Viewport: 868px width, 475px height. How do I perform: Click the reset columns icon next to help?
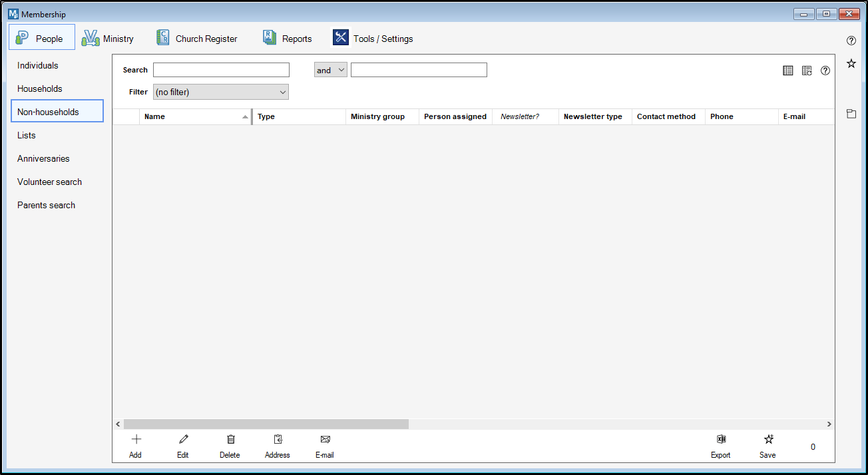tap(807, 71)
